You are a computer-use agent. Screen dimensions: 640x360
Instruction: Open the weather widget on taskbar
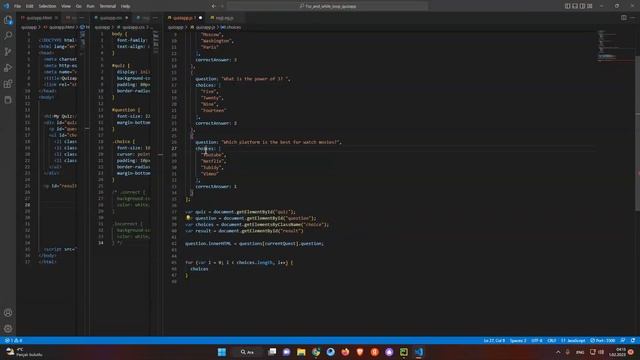(24, 352)
